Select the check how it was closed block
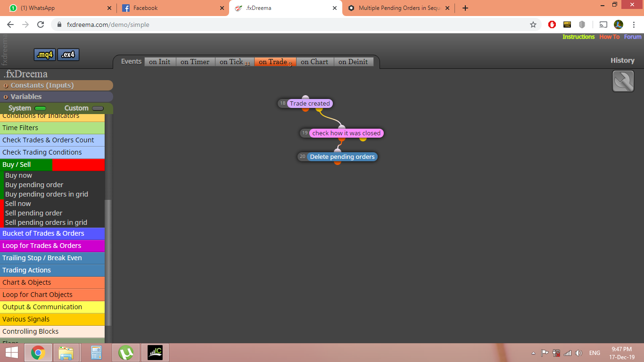 pyautogui.click(x=347, y=133)
